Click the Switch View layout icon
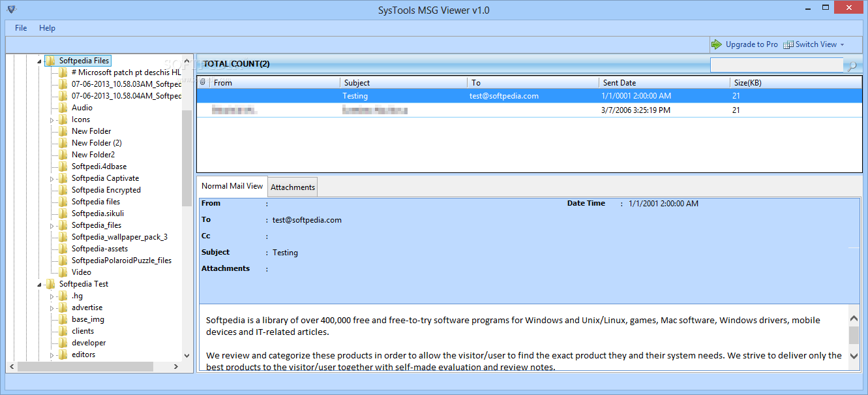This screenshot has height=395, width=868. [788, 44]
